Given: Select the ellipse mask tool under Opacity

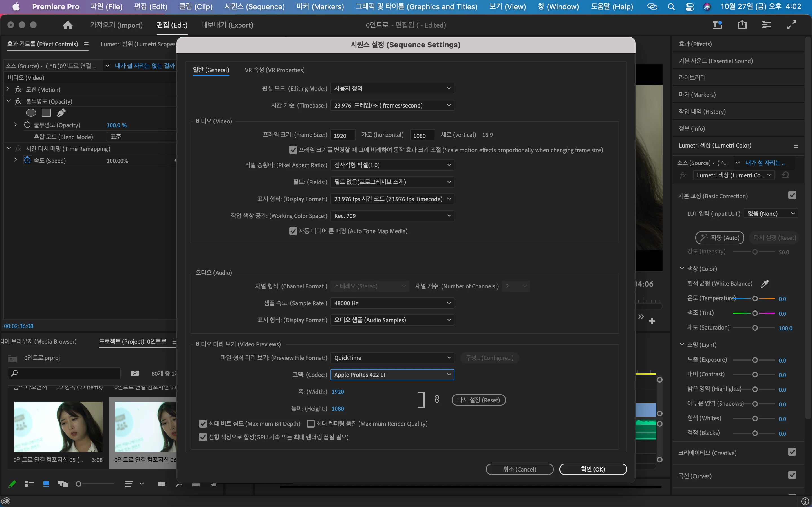Looking at the screenshot, I should (31, 113).
